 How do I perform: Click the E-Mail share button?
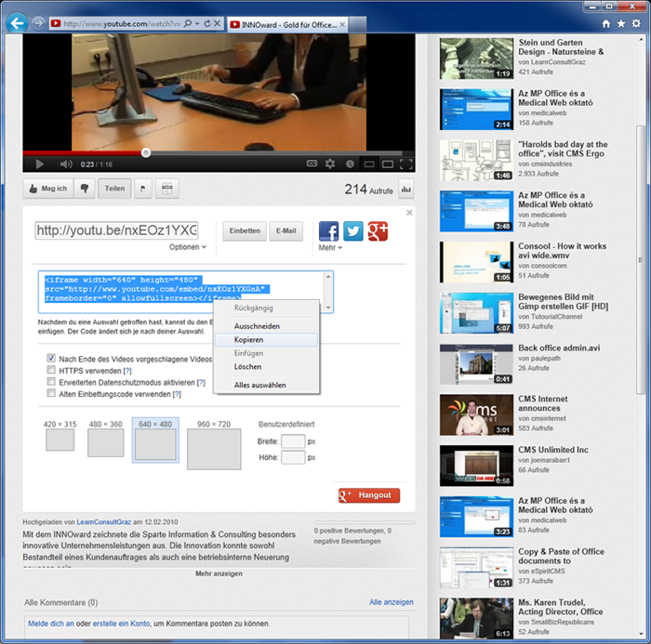click(286, 230)
